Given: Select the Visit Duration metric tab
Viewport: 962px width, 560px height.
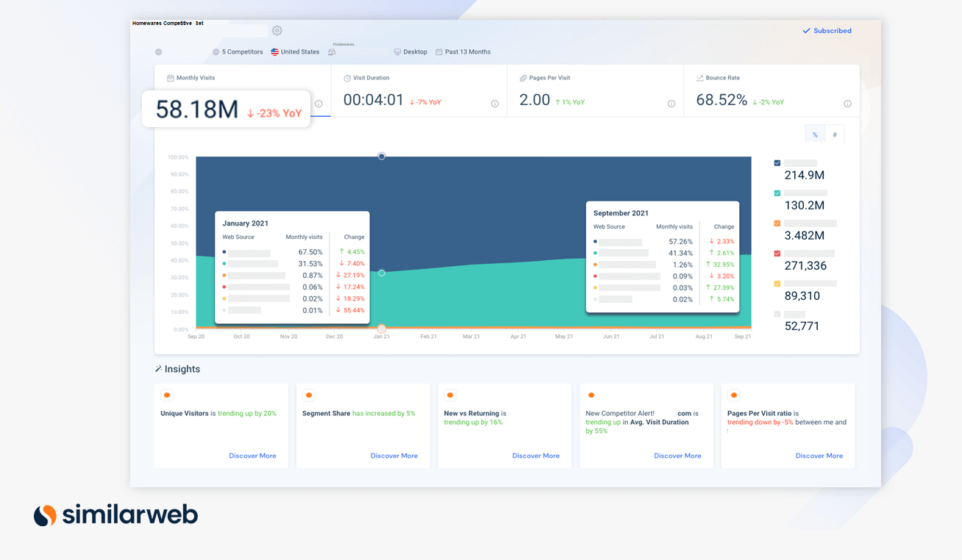Looking at the screenshot, I should click(x=418, y=90).
